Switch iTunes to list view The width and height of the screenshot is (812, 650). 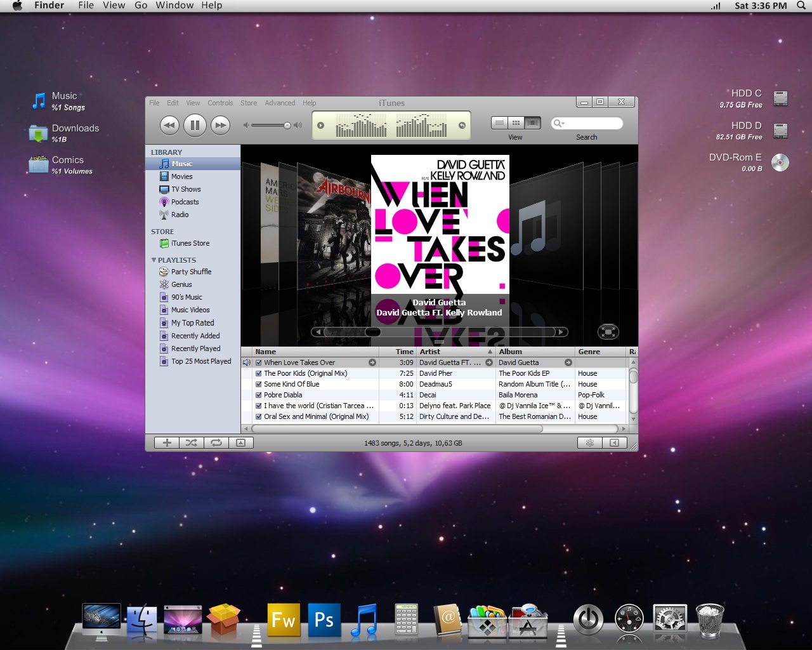500,123
